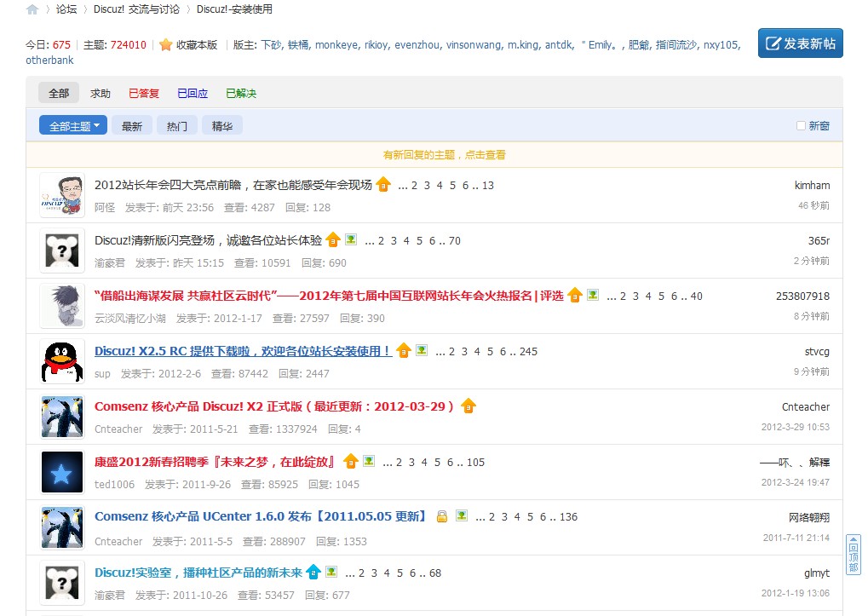
Task: Open last poster kimham profile
Action: [812, 186]
